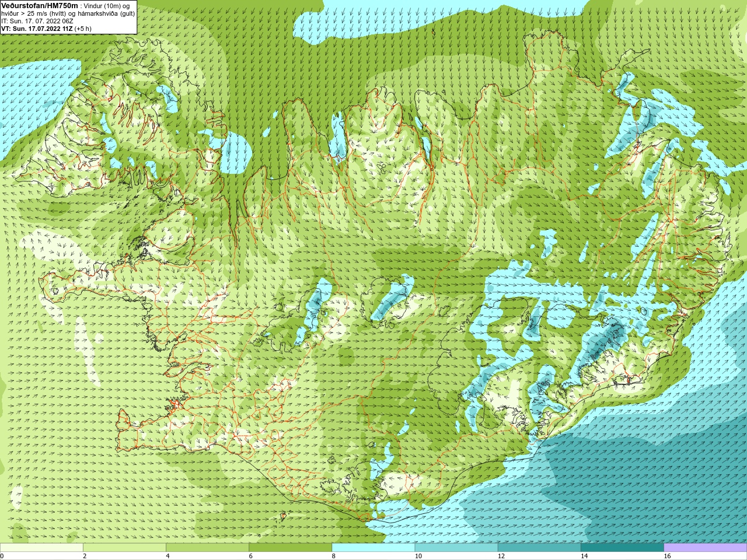This screenshot has height=560, width=747.
Task: Click the light green 2–4 legend swatch
Action: [124, 547]
